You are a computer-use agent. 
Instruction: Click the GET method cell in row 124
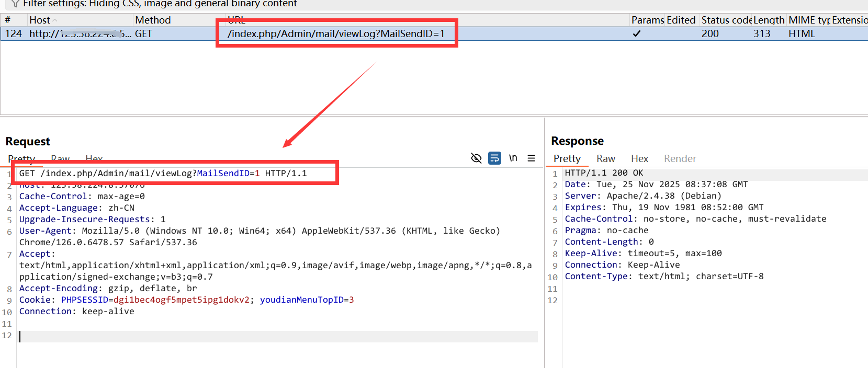point(143,33)
